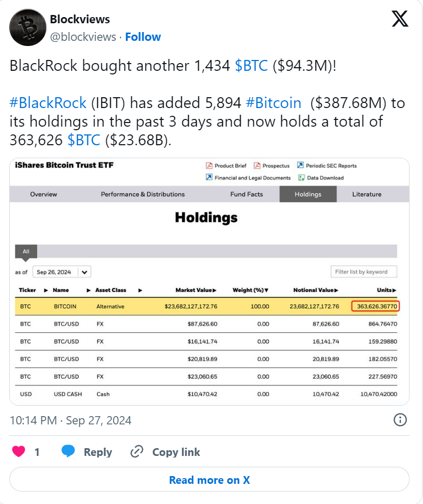Follow the Blockviews account
The width and height of the screenshot is (423, 504).
pos(143,37)
